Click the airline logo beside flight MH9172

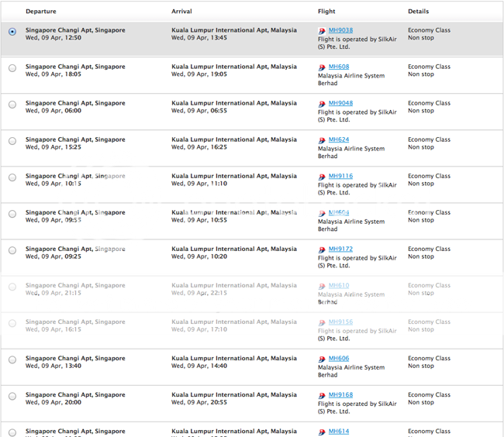tap(322, 249)
